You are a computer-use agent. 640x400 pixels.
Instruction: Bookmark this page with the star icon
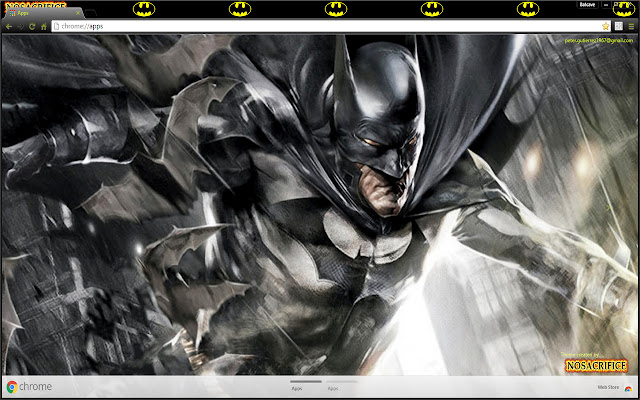(x=605, y=26)
